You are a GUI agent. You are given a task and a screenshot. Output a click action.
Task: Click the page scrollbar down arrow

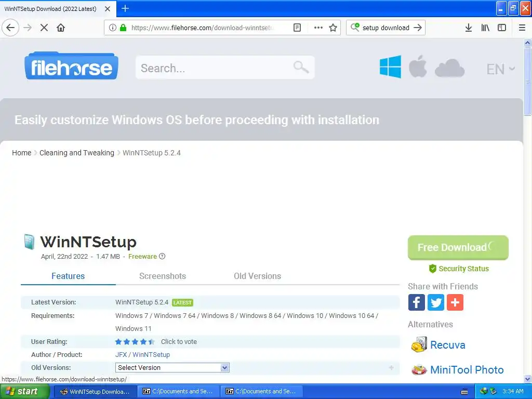528,379
